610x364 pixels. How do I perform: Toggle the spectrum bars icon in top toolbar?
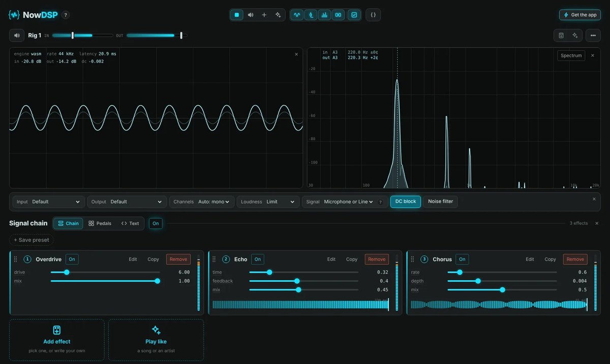[325, 15]
